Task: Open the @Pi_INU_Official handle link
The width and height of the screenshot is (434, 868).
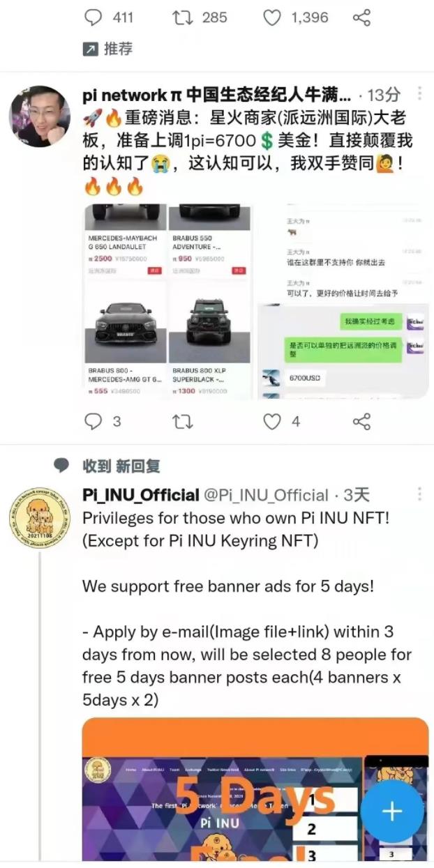Action: pos(266,495)
